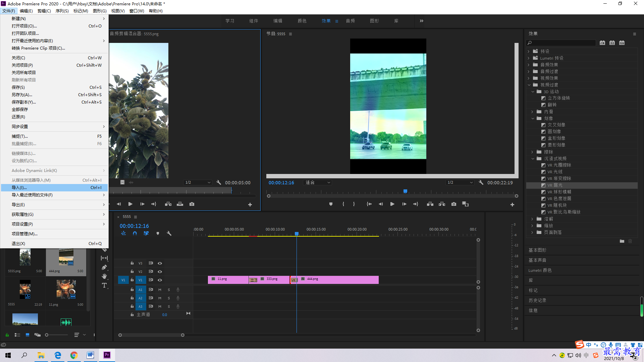The height and width of the screenshot is (362, 644).
Task: Toggle snap in timeline
Action: tap(135, 233)
